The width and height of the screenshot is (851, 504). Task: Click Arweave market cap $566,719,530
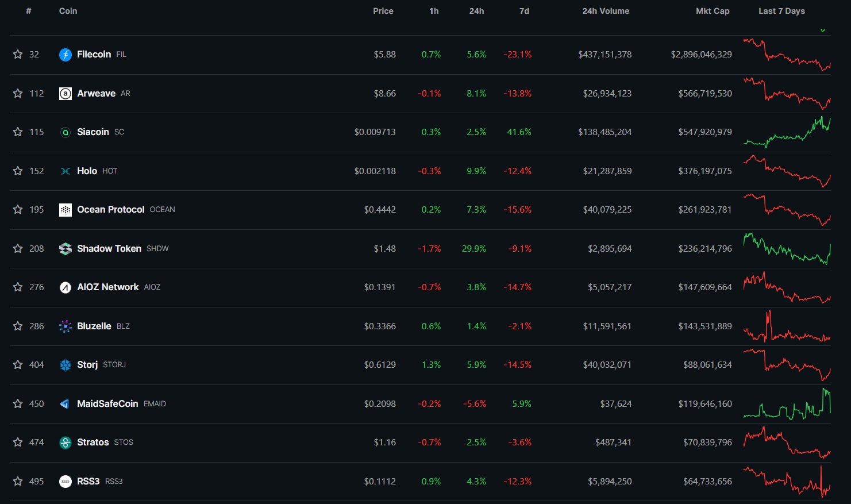click(705, 93)
